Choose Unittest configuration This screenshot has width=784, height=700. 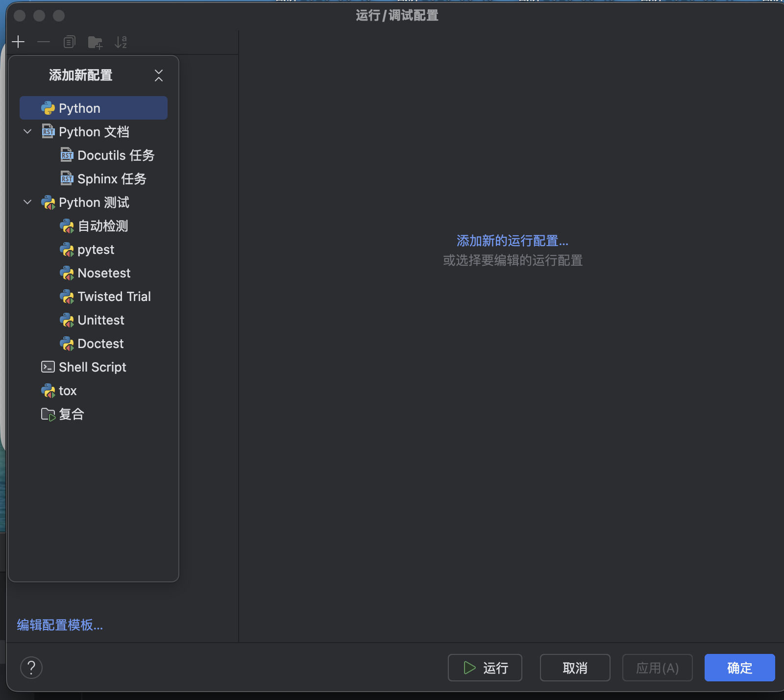[94, 320]
